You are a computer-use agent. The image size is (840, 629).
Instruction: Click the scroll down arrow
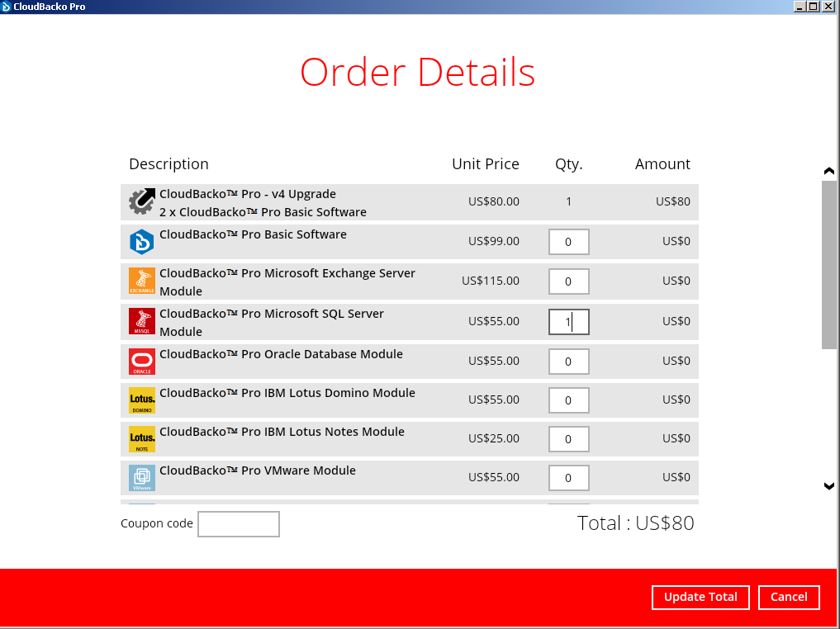[828, 485]
